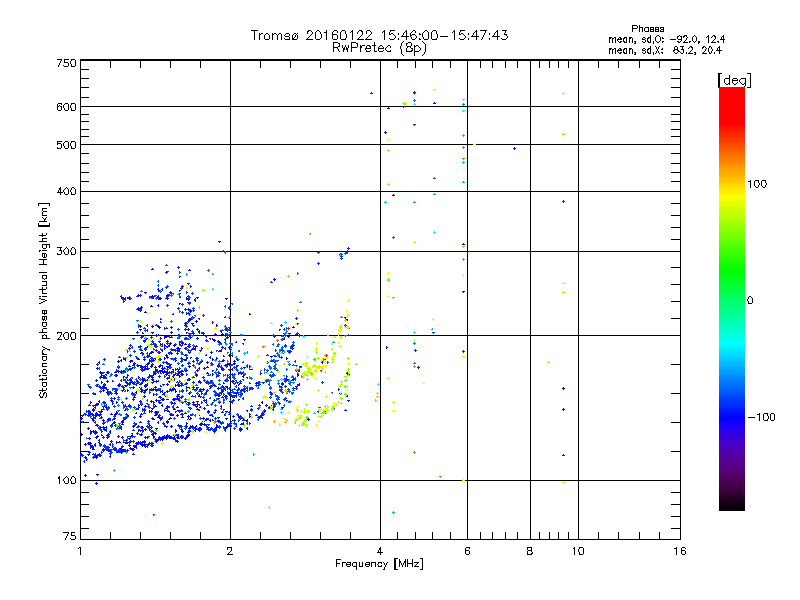Click the x-axis tick label '6'
Image resolution: width=800 pixels, height=600 pixels.
tap(467, 551)
